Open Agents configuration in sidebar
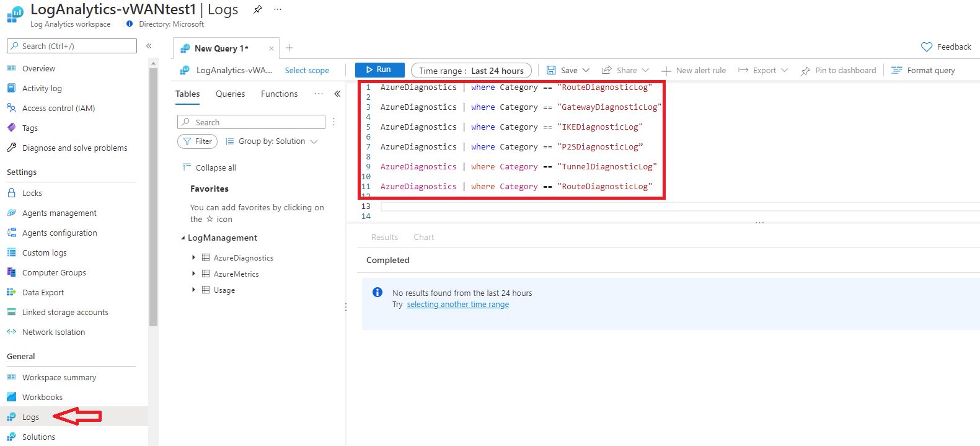The height and width of the screenshot is (446, 980). [60, 233]
